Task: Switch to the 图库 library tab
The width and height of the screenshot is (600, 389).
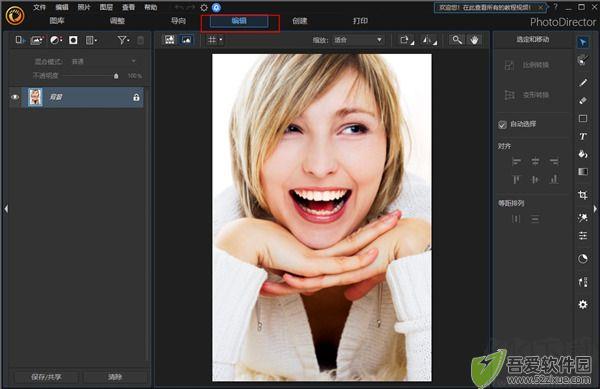Action: click(57, 21)
